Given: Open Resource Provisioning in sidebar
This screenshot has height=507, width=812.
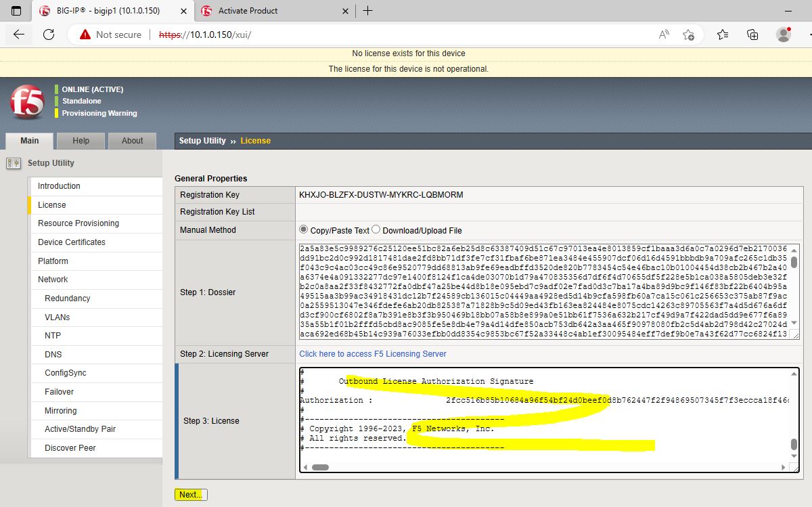Looking at the screenshot, I should tap(78, 223).
